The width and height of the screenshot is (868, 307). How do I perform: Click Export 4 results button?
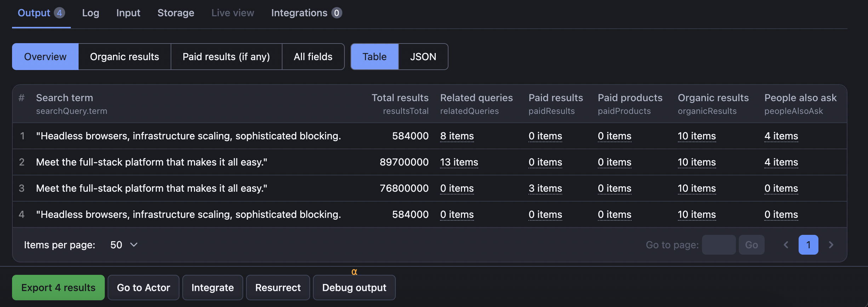58,288
